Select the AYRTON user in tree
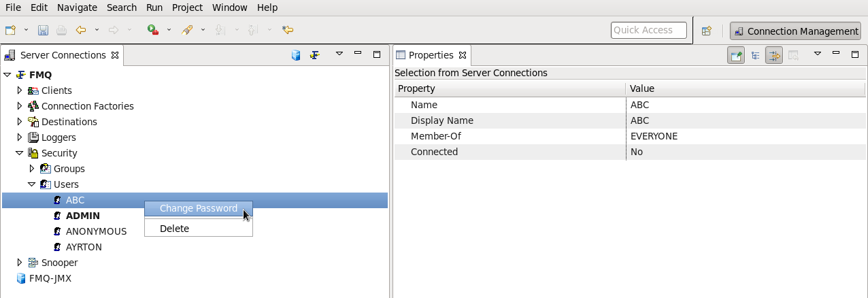This screenshot has height=298, width=868. click(84, 247)
